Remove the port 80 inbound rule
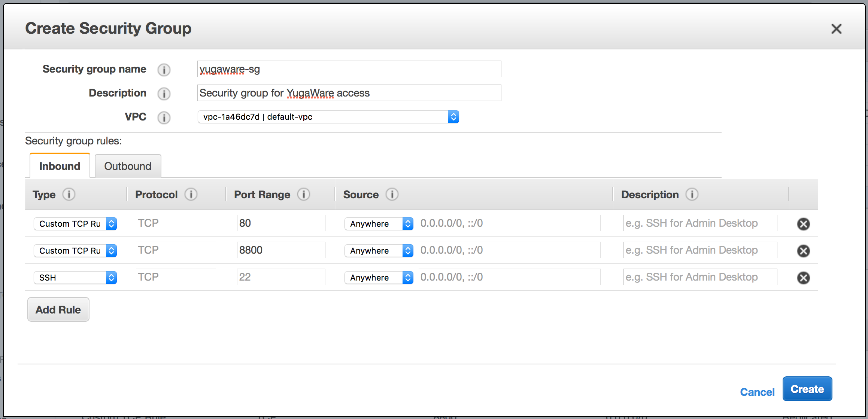This screenshot has height=419, width=868. coord(803,224)
